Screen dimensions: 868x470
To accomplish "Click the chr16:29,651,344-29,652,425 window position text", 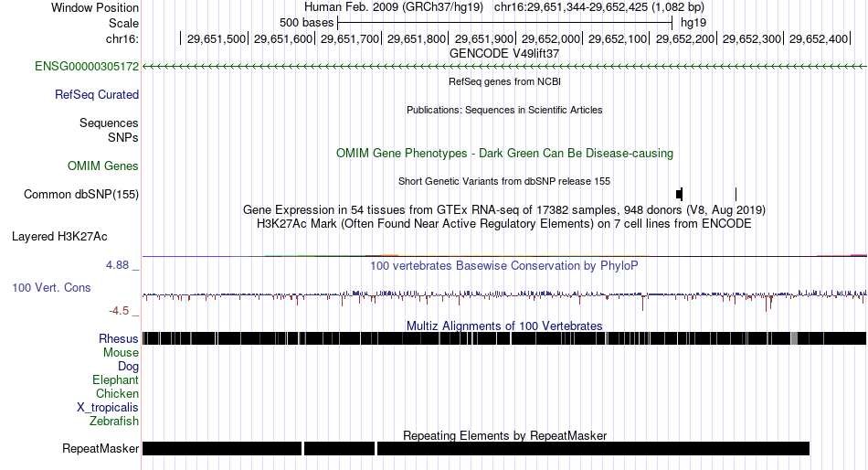I will (x=599, y=7).
